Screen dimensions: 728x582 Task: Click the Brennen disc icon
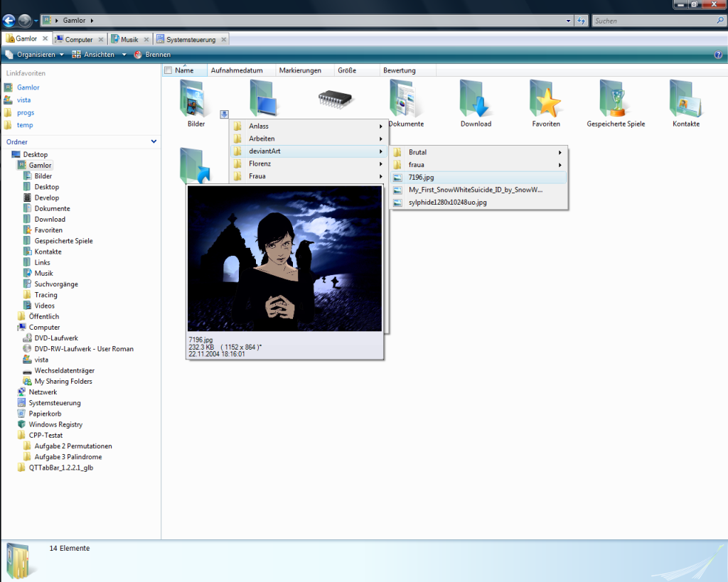point(137,55)
